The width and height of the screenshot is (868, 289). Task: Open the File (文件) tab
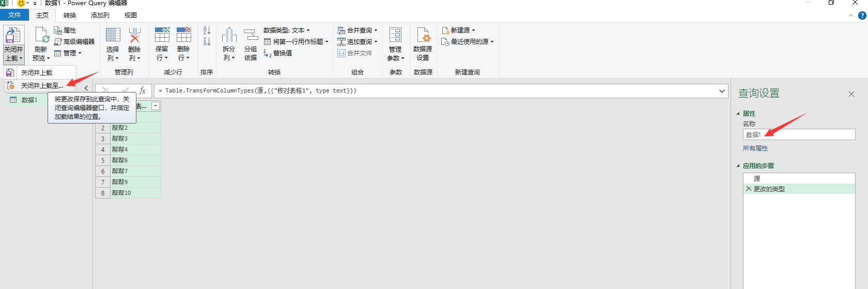[14, 16]
